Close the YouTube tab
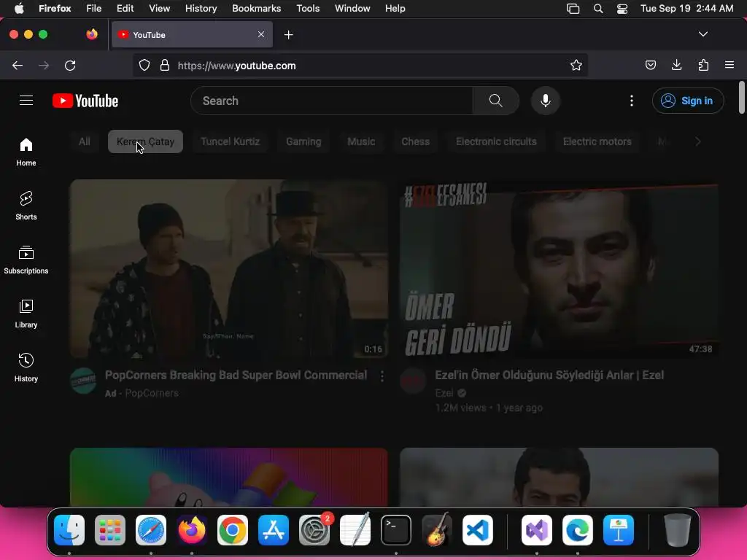Screen dimensions: 747x560 click(261, 34)
